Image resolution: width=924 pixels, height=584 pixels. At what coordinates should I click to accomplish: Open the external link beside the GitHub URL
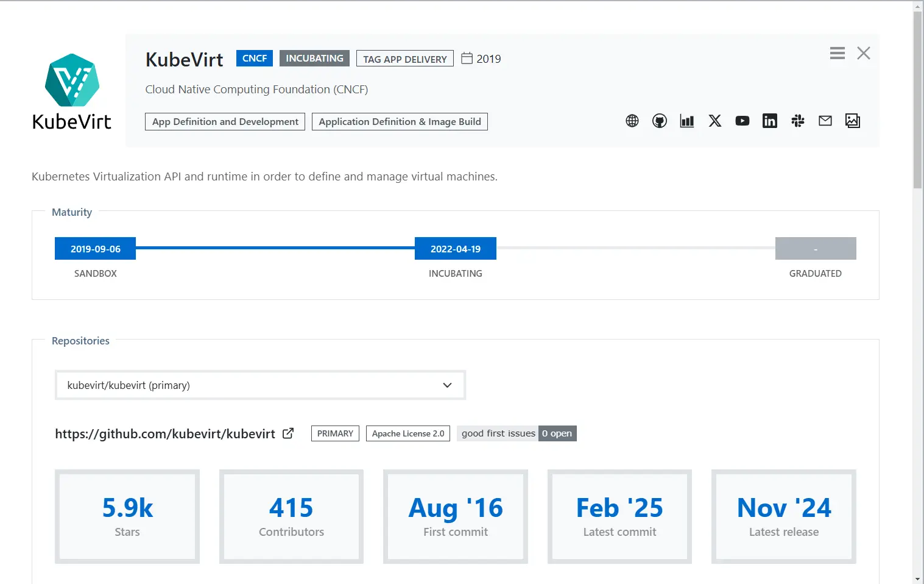point(287,433)
